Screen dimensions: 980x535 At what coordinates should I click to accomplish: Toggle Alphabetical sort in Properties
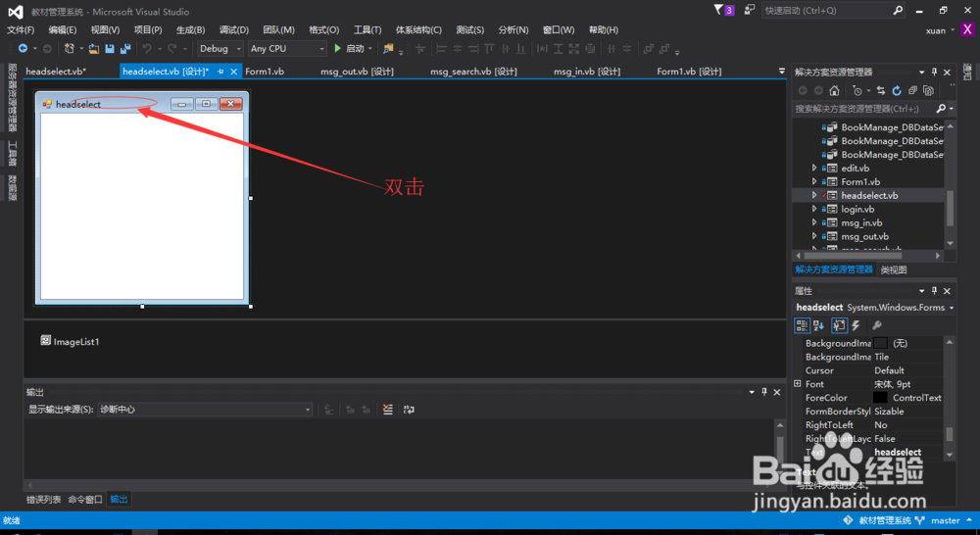click(818, 325)
